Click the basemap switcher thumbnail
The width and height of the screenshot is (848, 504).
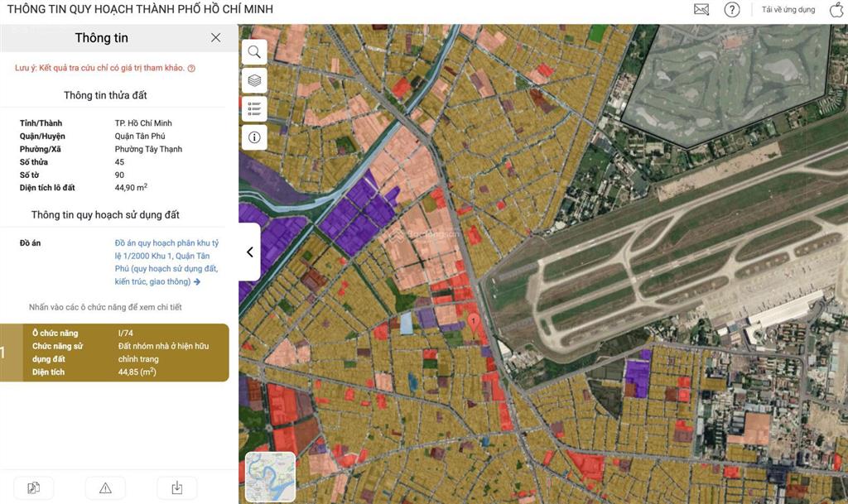[x=271, y=477]
